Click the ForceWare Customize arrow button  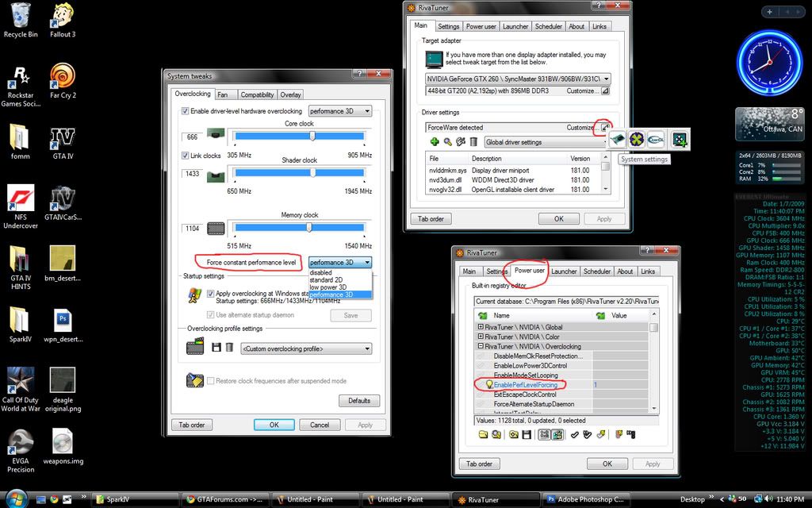point(605,127)
